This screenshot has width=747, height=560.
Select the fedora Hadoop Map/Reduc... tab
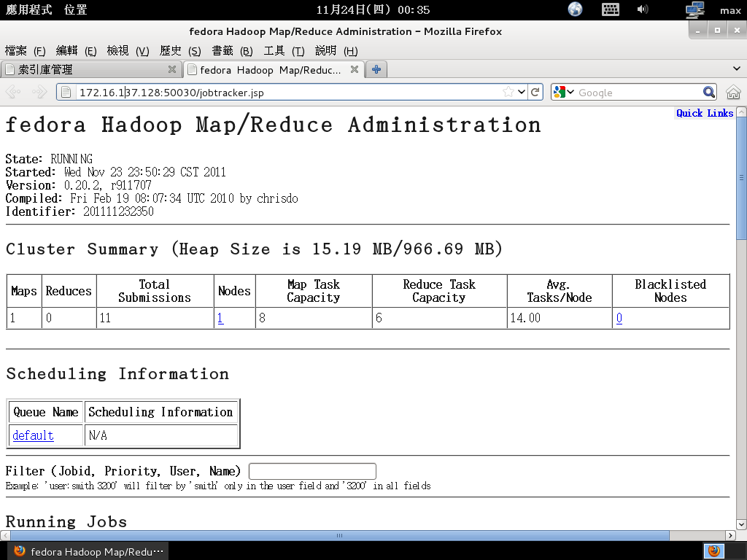point(274,69)
